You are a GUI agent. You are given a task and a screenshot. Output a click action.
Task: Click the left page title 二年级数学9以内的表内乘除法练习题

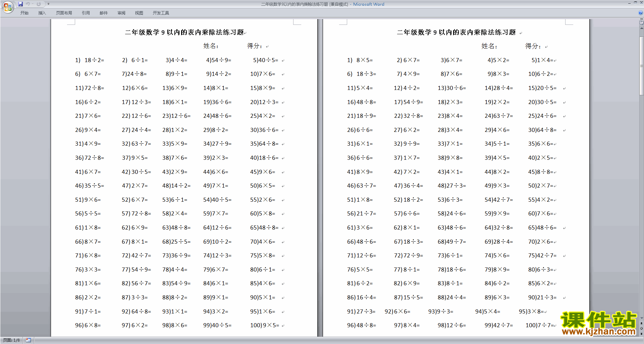pyautogui.click(x=184, y=32)
